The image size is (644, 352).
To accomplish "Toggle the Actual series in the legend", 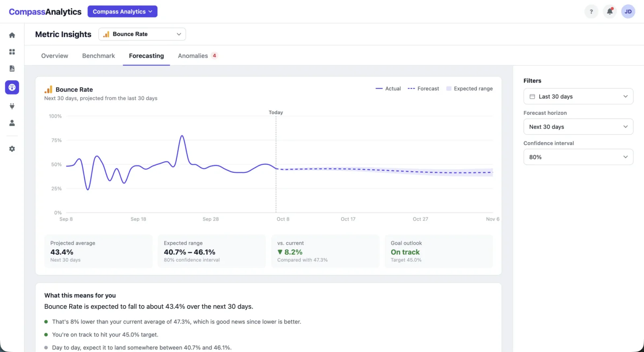I will 388,89.
